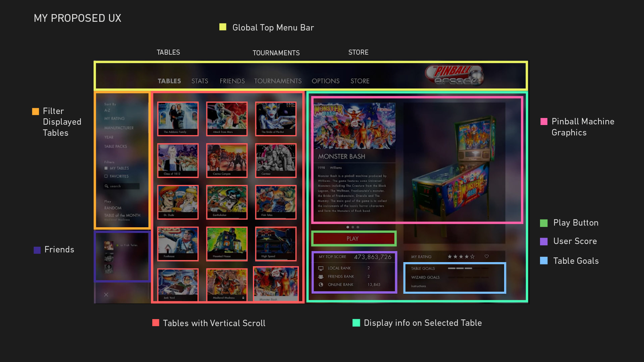Image resolution: width=644 pixels, height=362 pixels.
Task: Click the X close icon below friends
Action: 106,295
